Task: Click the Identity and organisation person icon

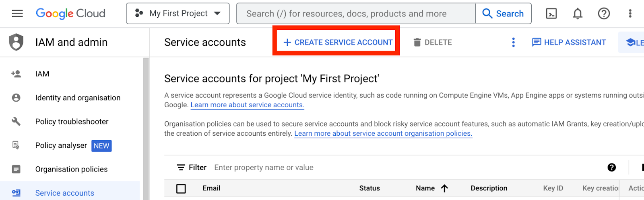Action: pyautogui.click(x=16, y=98)
